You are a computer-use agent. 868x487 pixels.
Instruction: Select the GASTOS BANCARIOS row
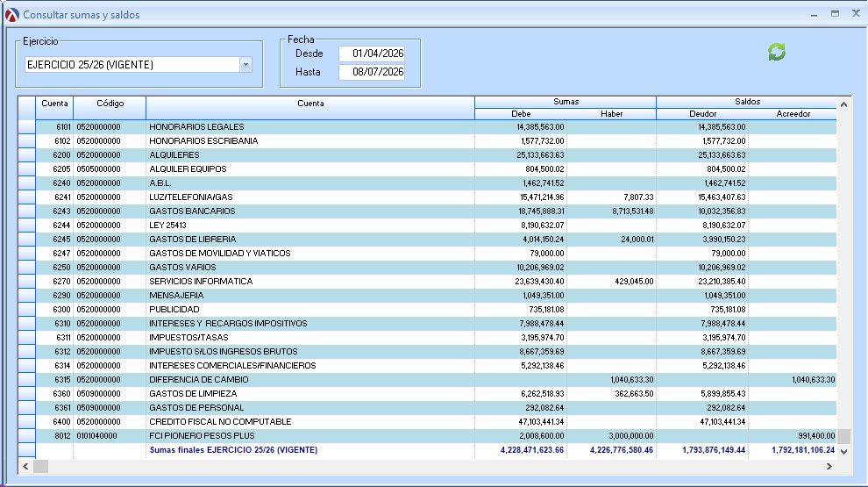click(x=427, y=211)
